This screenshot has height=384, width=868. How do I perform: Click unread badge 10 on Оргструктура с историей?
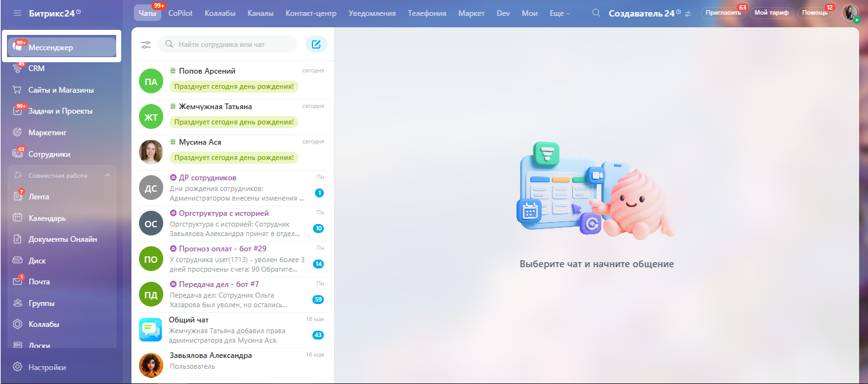[x=318, y=228]
